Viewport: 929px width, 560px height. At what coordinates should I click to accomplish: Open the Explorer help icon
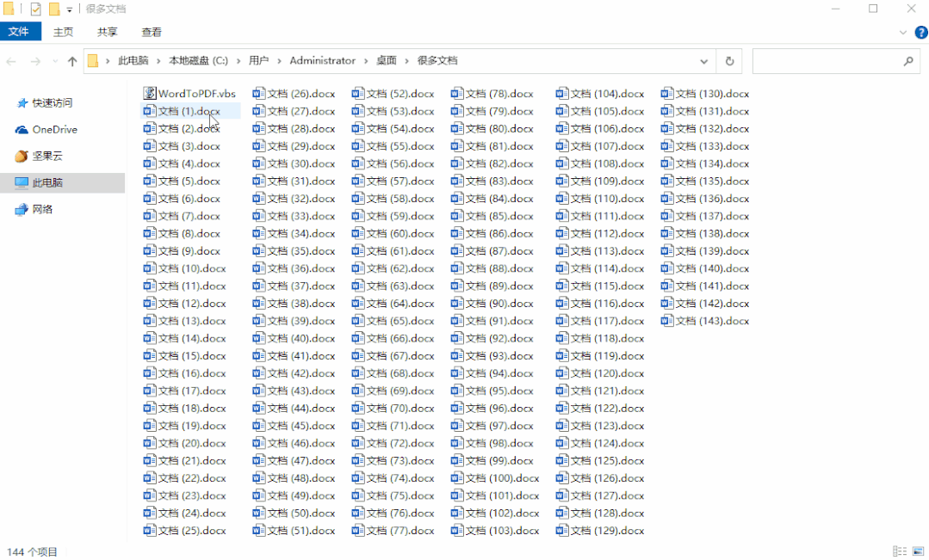pyautogui.click(x=921, y=33)
